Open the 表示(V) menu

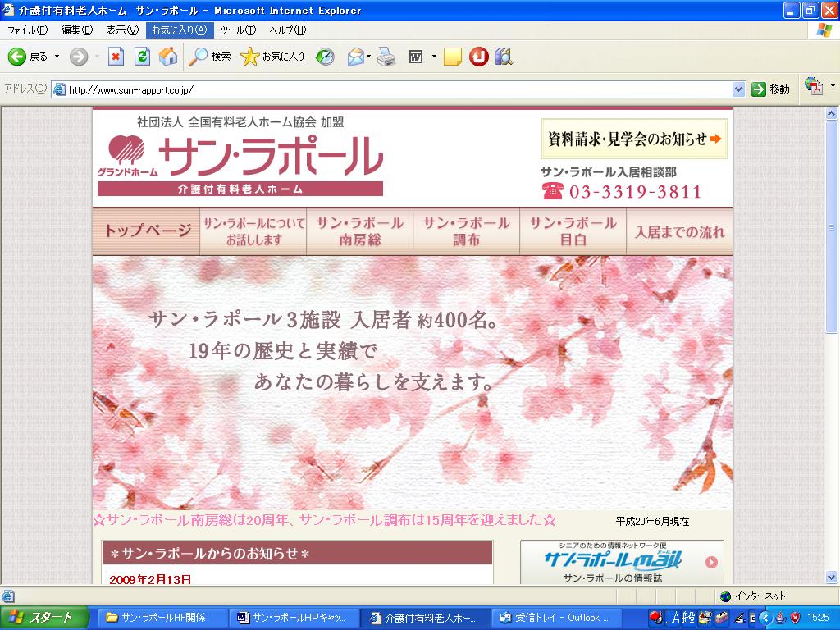tap(122, 30)
